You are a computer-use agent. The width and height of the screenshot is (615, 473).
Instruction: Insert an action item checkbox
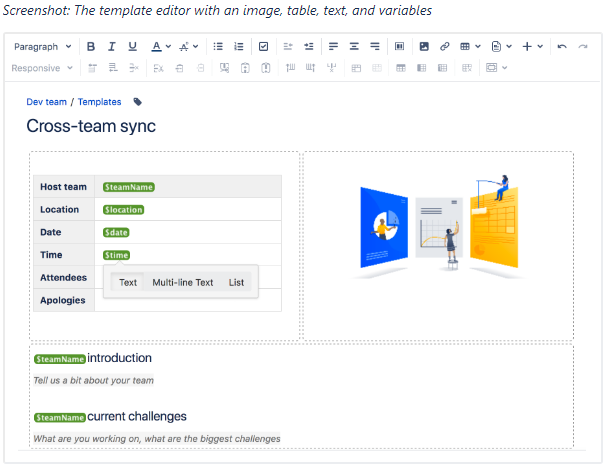(263, 47)
